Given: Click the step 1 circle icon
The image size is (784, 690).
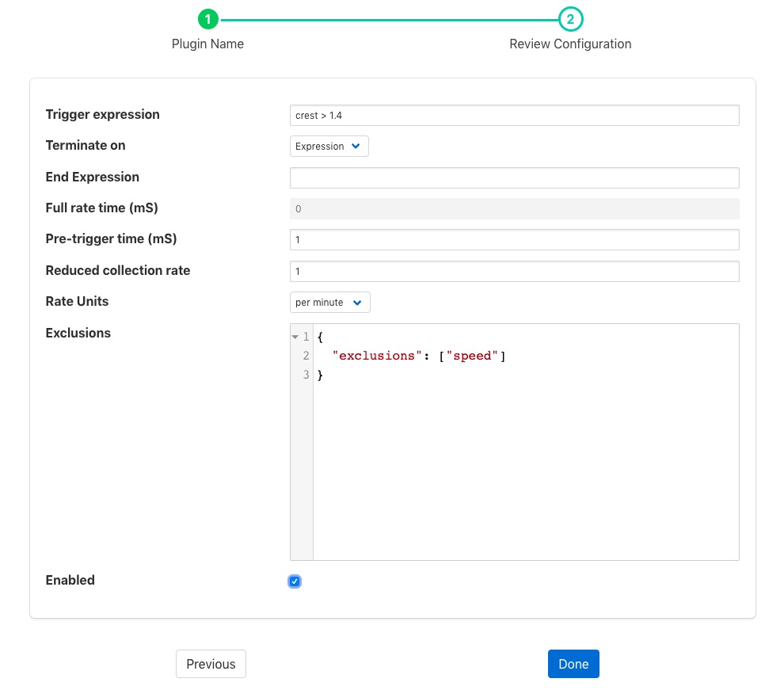Looking at the screenshot, I should coord(207,19).
